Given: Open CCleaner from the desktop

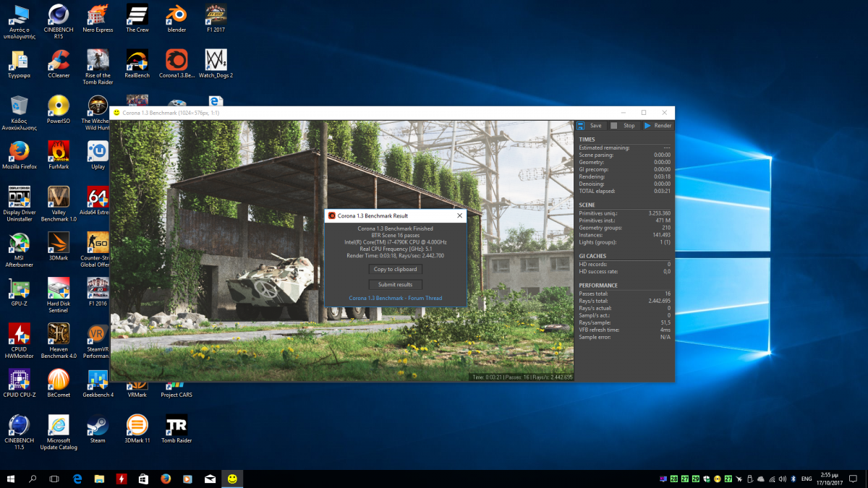Looking at the screenshot, I should [59, 64].
